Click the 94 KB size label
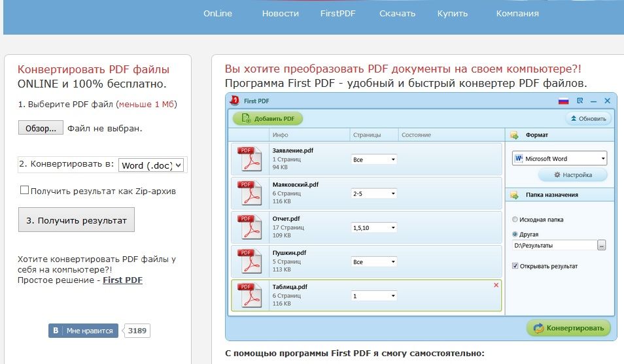Image resolution: width=624 pixels, height=364 pixels. [280, 167]
